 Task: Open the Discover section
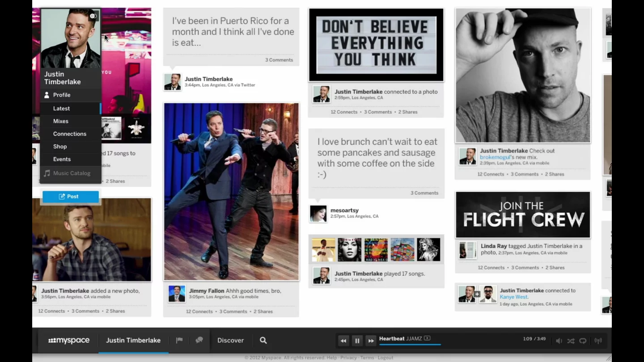point(230,340)
